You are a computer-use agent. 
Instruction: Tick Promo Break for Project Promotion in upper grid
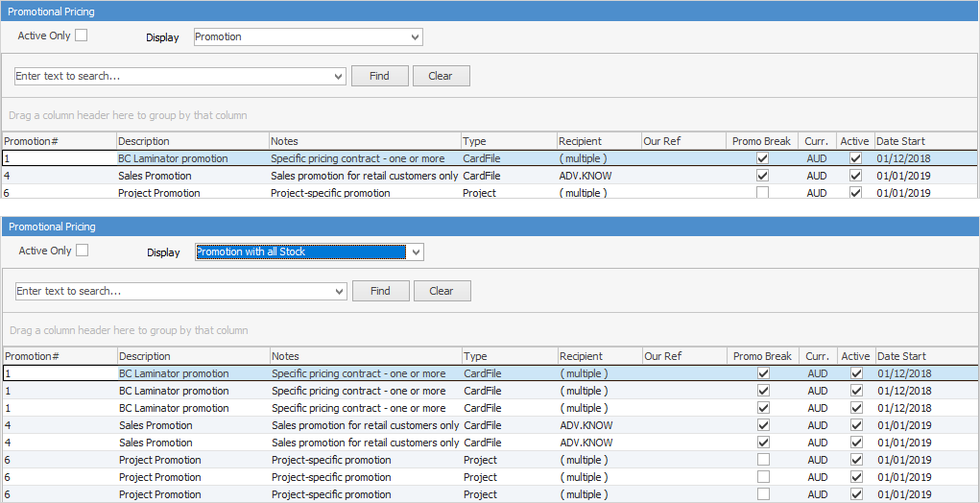762,193
